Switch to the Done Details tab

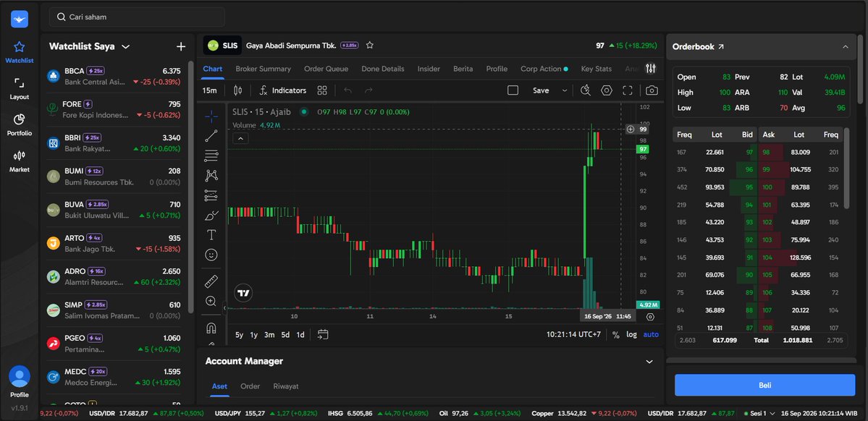[382, 69]
